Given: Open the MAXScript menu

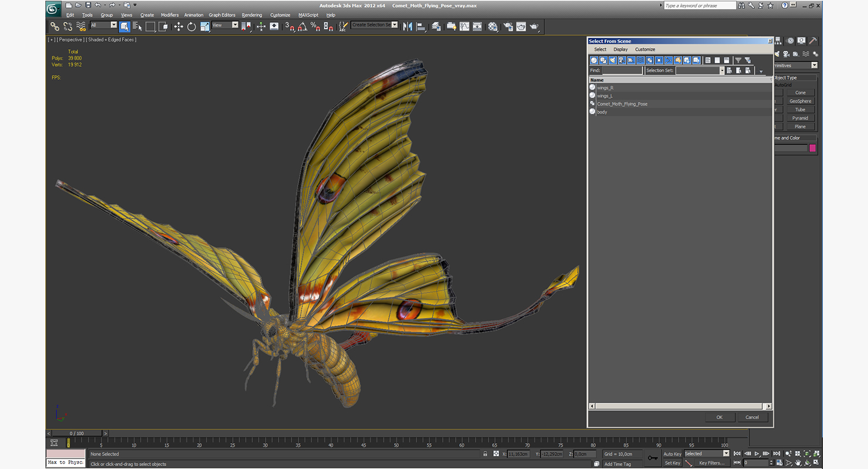Looking at the screenshot, I should (x=308, y=15).
